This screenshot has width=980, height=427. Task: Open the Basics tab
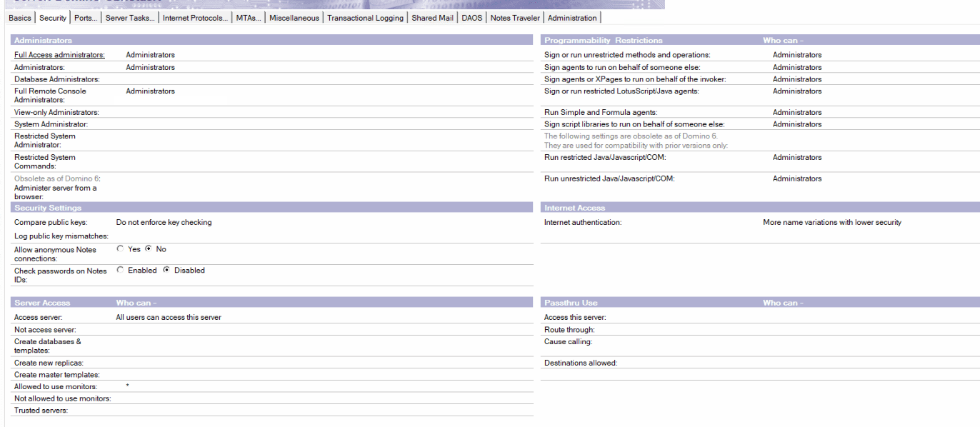click(x=20, y=18)
